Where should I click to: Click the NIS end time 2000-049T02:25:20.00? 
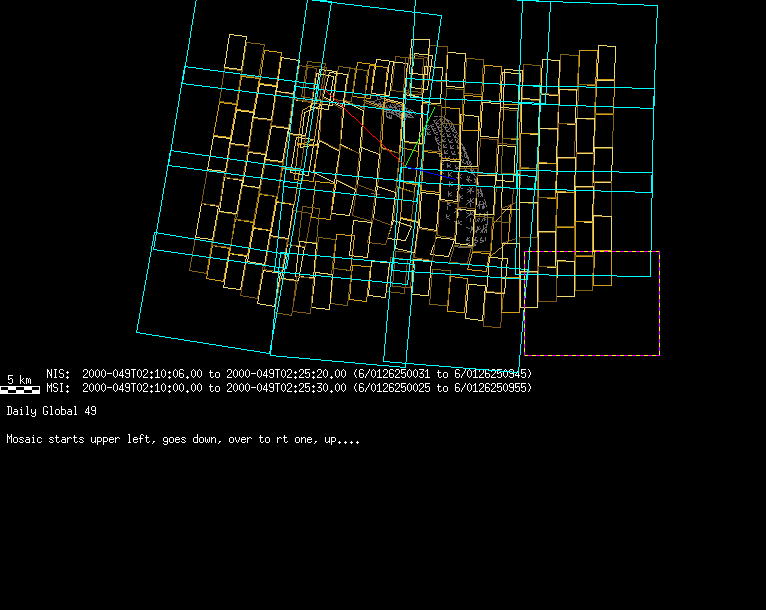pyautogui.click(x=286, y=374)
